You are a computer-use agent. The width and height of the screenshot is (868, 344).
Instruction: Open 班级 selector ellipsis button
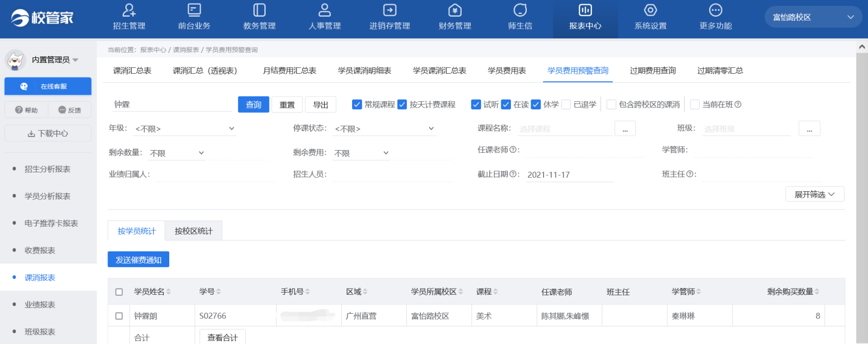pyautogui.click(x=809, y=129)
